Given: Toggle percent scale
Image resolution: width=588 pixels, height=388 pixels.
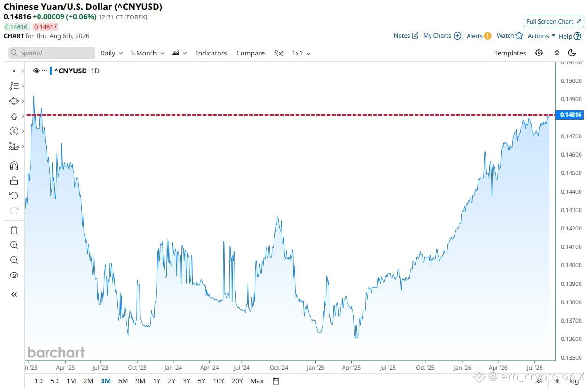Looking at the screenshot, I should pyautogui.click(x=557, y=381).
